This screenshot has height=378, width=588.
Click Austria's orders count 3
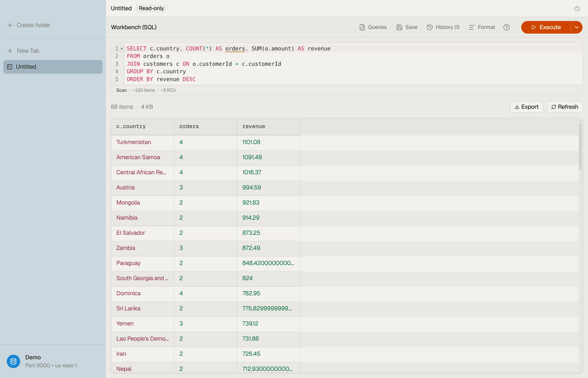(181, 188)
